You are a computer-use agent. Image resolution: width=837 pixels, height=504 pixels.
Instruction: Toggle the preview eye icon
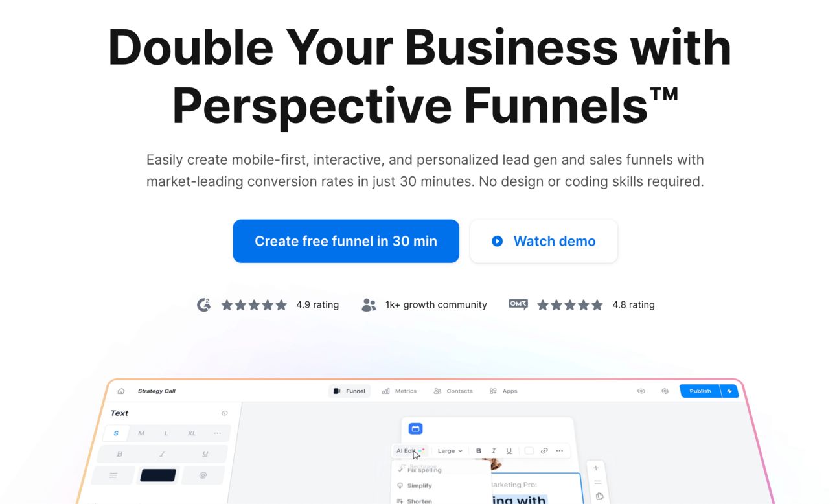tap(641, 391)
